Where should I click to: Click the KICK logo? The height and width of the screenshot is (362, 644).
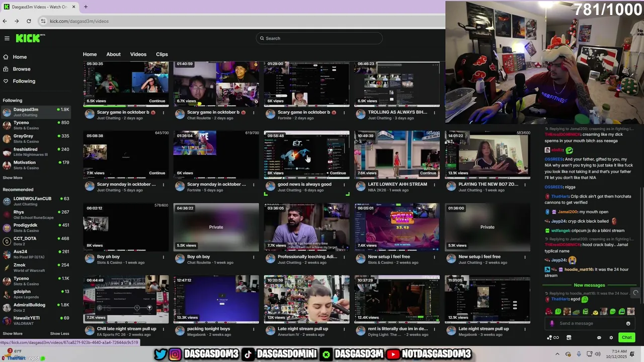point(30,38)
